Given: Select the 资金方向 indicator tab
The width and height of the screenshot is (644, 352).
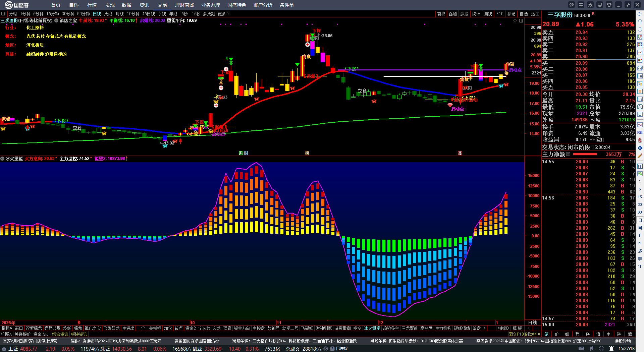Looking at the screenshot, I should [242, 328].
